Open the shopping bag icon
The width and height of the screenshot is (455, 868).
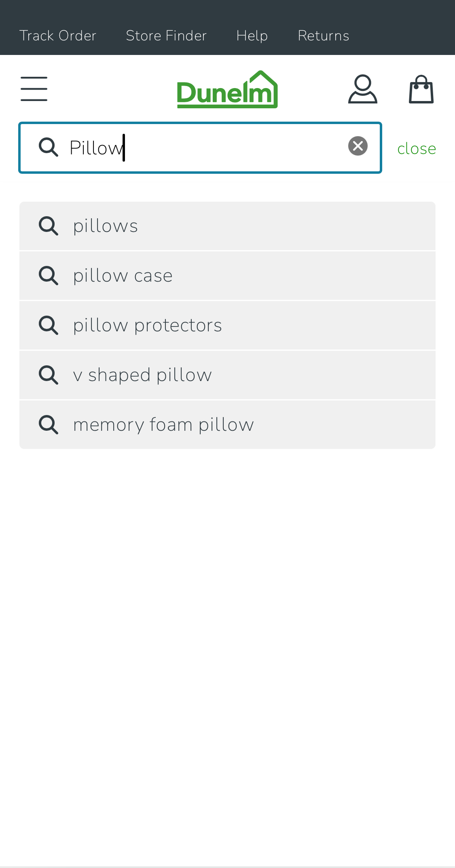coord(421,89)
